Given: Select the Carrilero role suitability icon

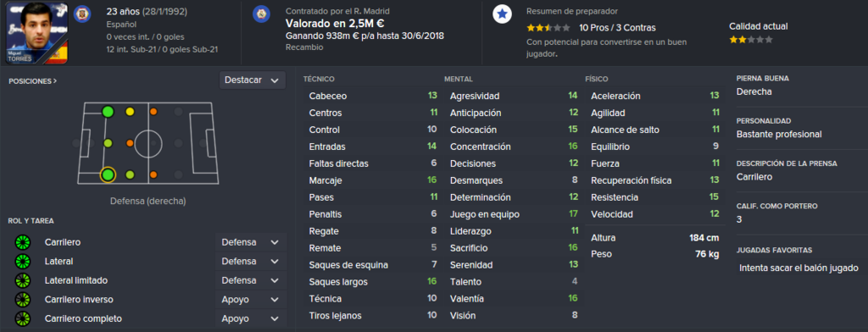Looking at the screenshot, I should 23,242.
